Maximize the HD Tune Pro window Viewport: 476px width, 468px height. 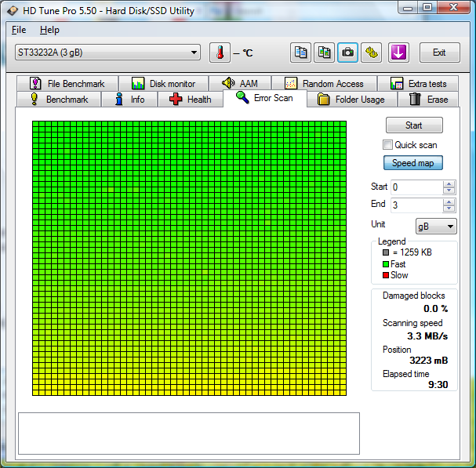[x=427, y=7]
